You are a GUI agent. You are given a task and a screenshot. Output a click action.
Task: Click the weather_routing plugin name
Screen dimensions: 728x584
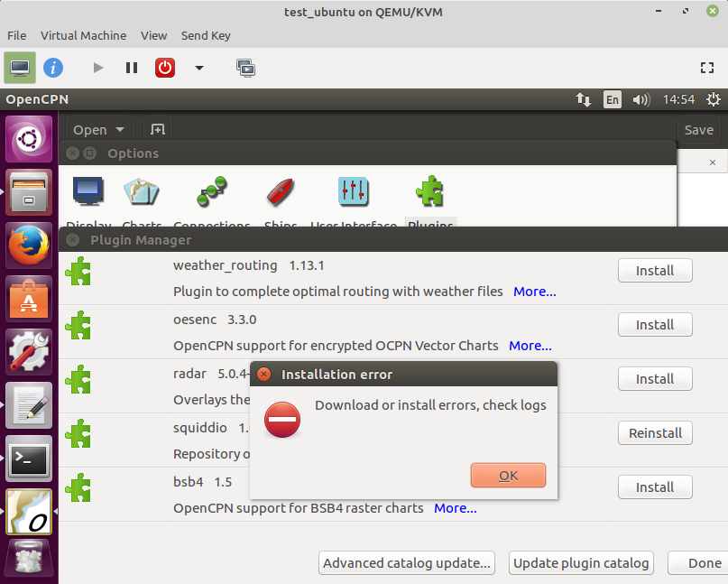[226, 265]
